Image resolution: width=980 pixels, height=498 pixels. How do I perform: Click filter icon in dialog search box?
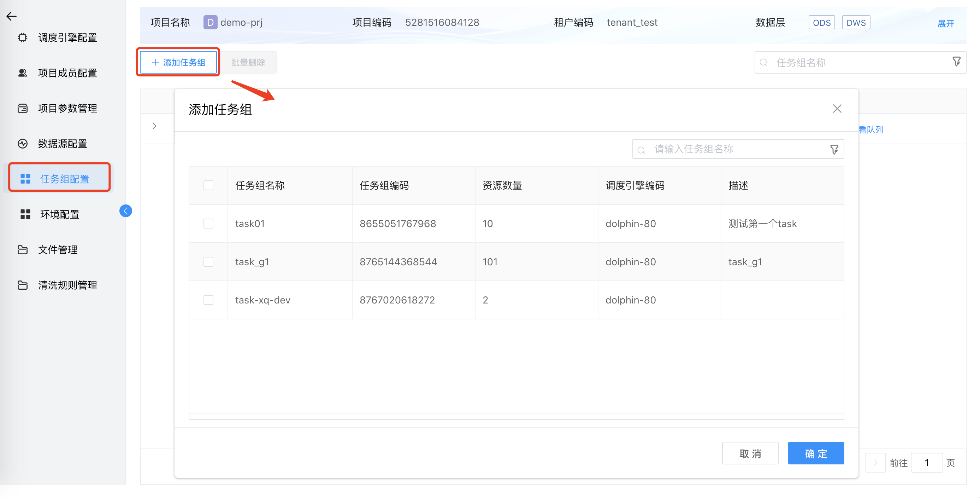point(834,149)
